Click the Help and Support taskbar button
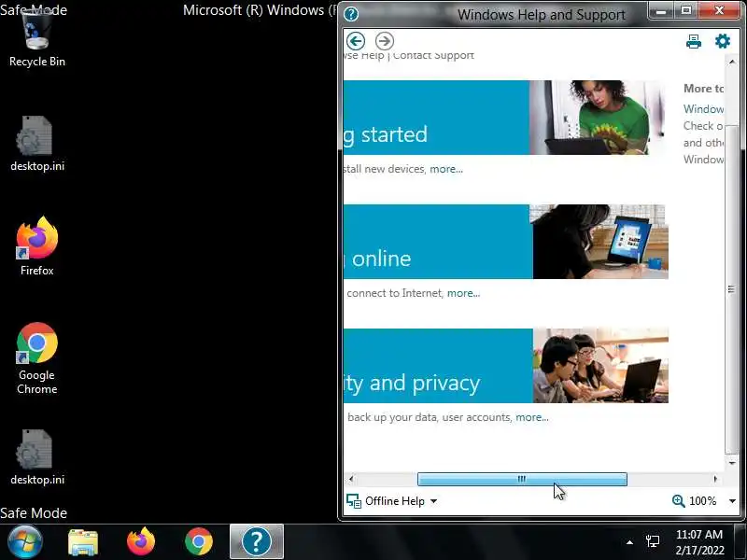Viewport: 747px width, 560px height. click(x=257, y=542)
